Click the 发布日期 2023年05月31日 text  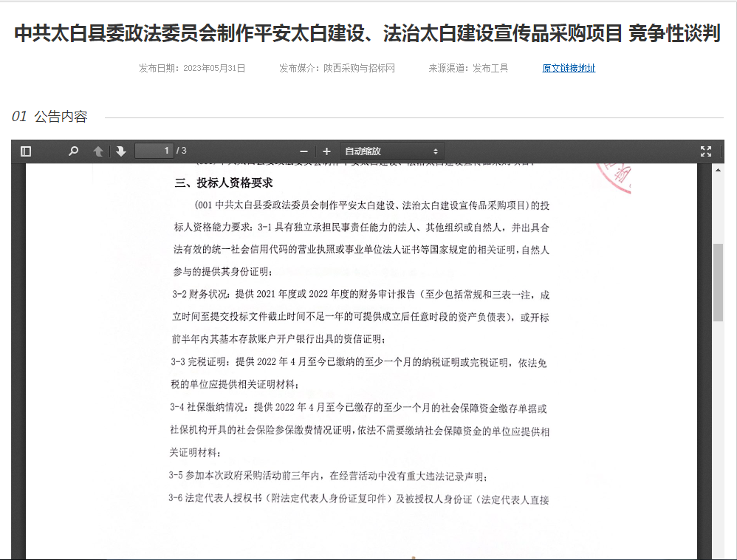coord(192,68)
